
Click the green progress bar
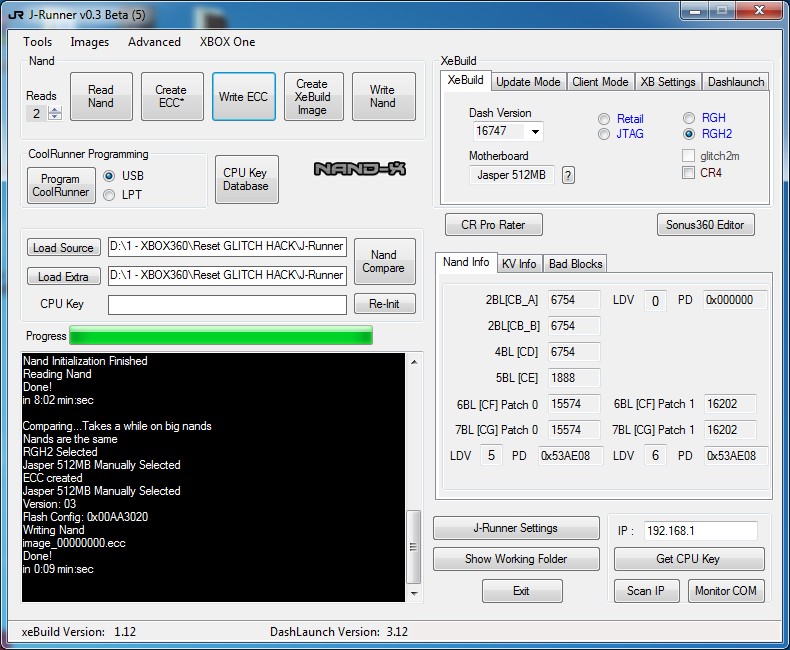221,336
